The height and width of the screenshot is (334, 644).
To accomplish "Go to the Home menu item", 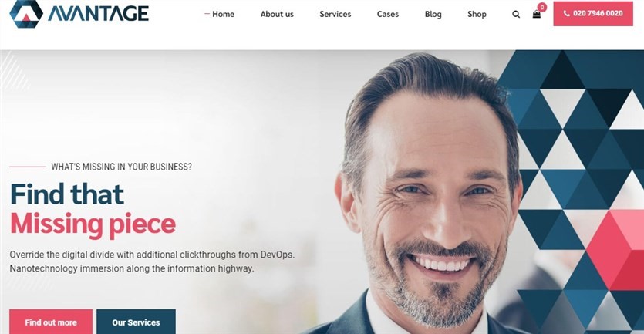I will click(x=223, y=14).
